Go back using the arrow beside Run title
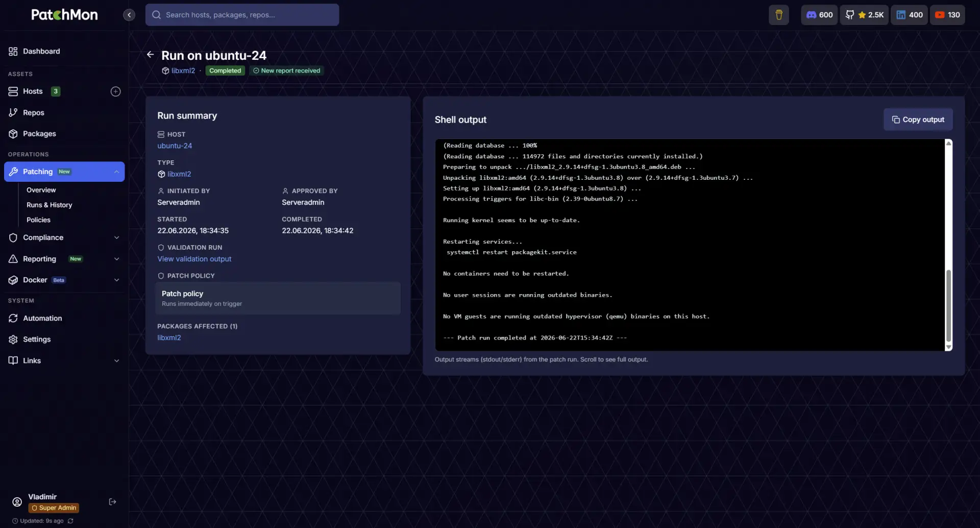980x528 pixels. click(x=150, y=55)
